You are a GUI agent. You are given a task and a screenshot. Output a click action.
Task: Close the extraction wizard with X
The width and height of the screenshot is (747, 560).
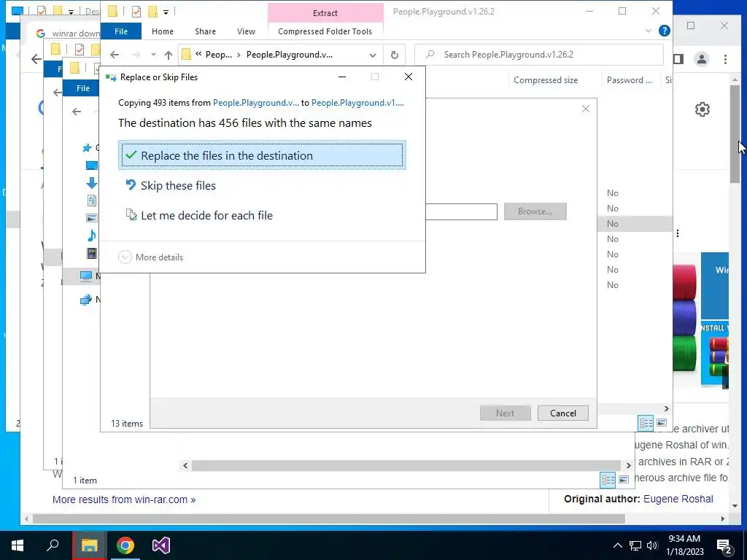[x=586, y=109]
